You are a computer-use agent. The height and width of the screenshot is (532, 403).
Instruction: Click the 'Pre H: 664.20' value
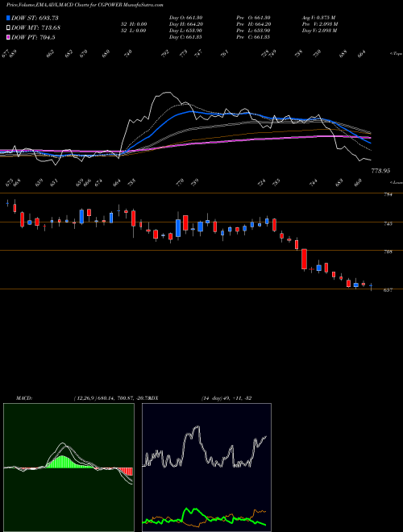253,24
